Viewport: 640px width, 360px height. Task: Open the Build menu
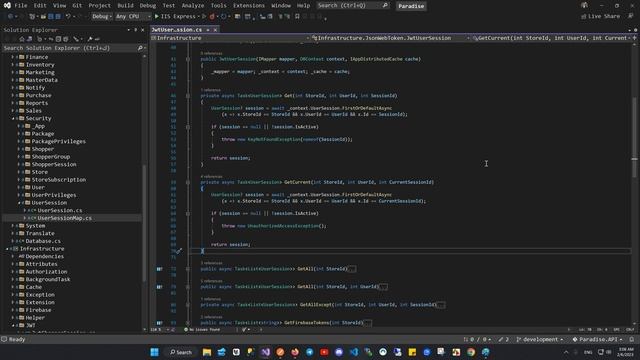coord(125,5)
